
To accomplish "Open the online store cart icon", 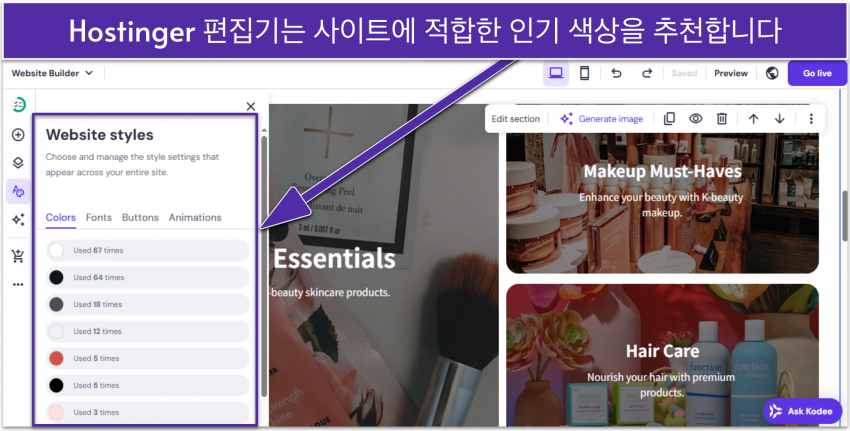I will [x=18, y=256].
